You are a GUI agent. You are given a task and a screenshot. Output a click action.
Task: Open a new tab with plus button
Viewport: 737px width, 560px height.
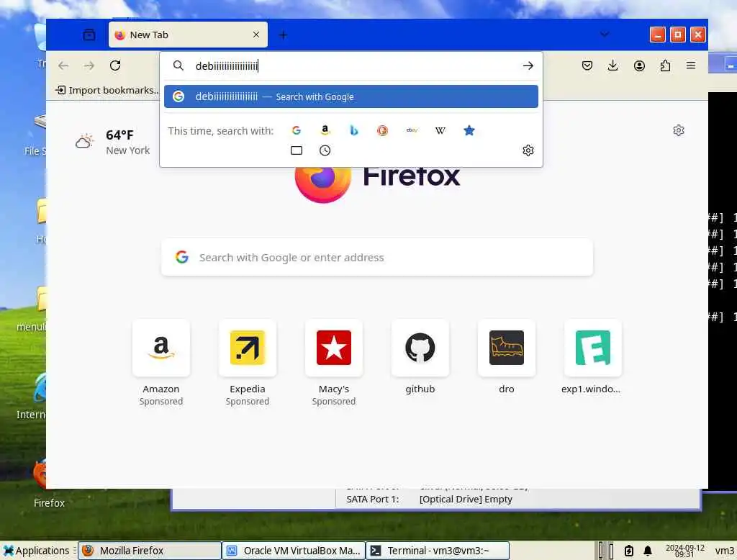pos(283,35)
